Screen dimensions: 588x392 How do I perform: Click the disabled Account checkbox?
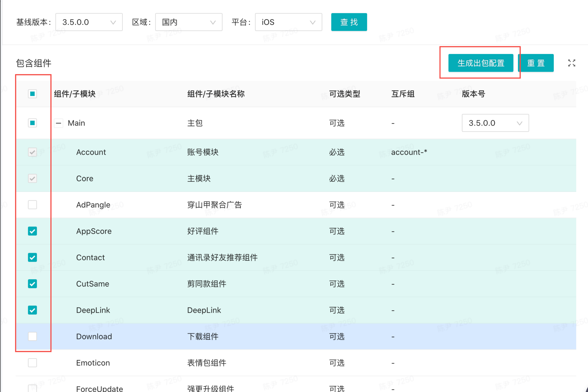pyautogui.click(x=33, y=152)
